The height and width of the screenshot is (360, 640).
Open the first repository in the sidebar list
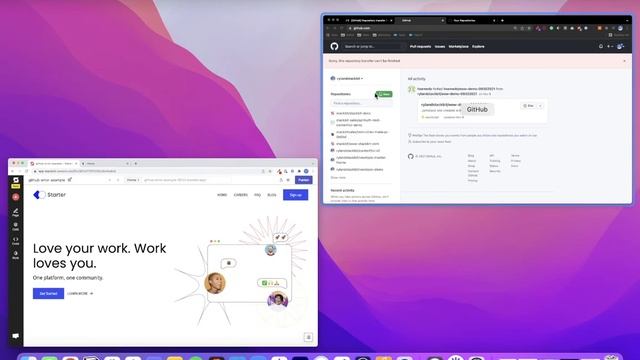pos(353,113)
